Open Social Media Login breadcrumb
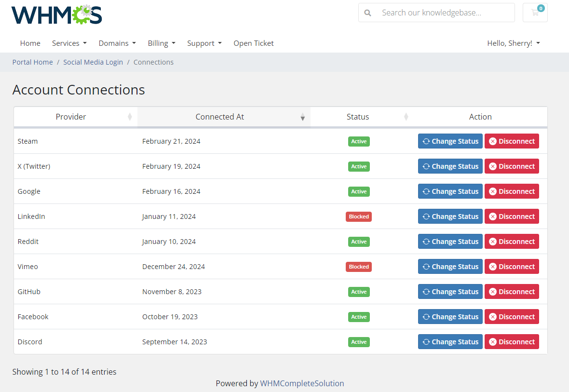Image resolution: width=569 pixels, height=392 pixels. 93,62
